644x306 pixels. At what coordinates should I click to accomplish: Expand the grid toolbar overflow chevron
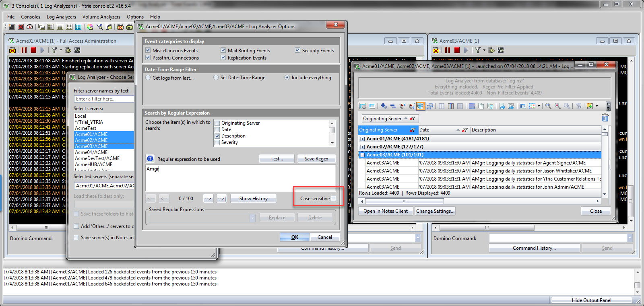(x=608, y=106)
